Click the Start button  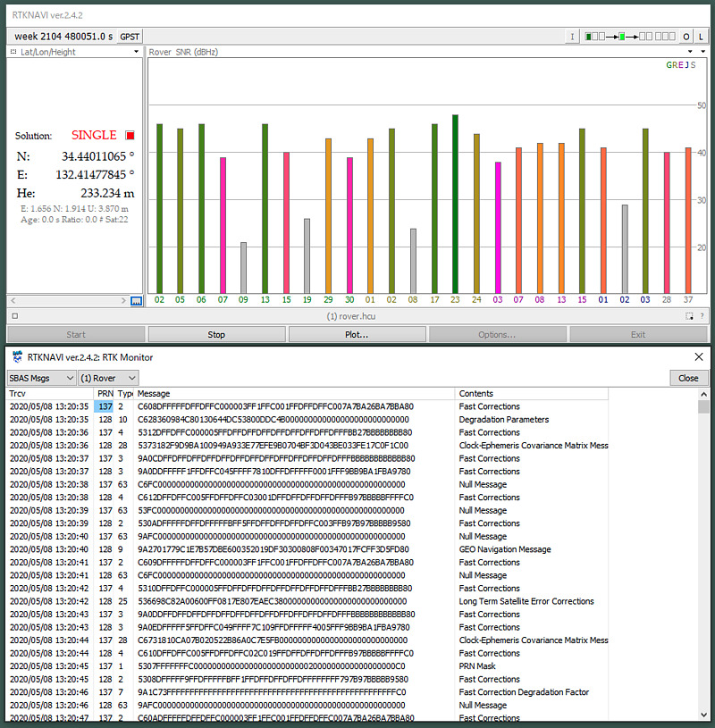[x=76, y=334]
